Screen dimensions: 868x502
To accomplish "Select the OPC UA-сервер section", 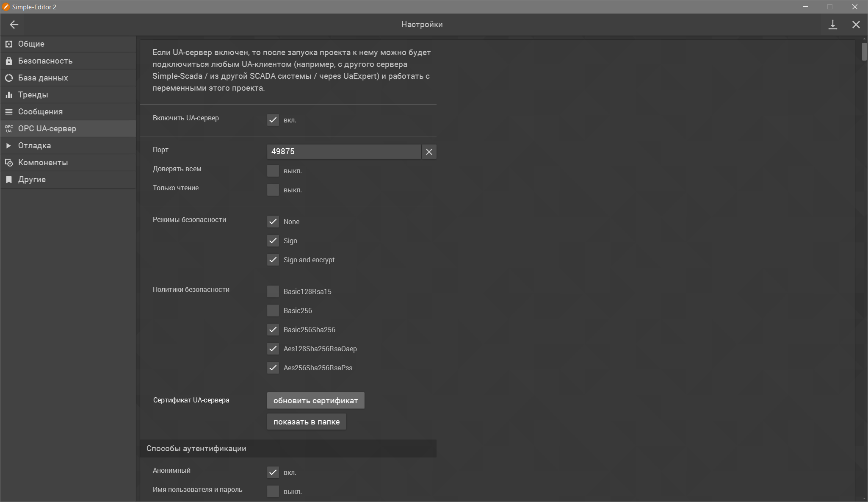I will (x=68, y=128).
